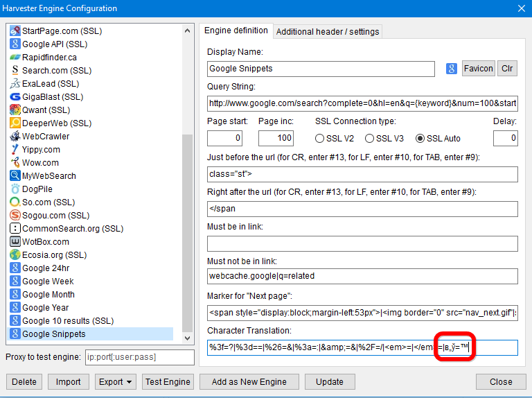Open the Export dropdown button
This screenshot has width=532, height=398.
(x=116, y=382)
